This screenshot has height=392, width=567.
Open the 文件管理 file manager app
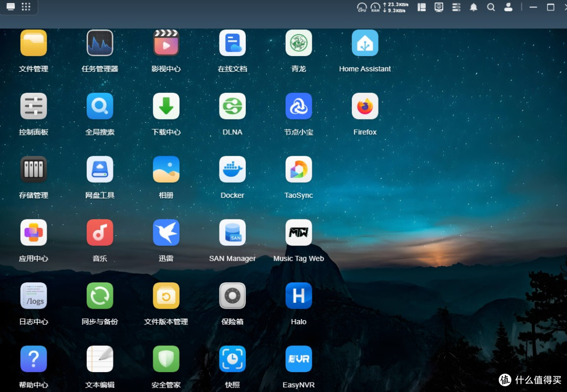34,43
